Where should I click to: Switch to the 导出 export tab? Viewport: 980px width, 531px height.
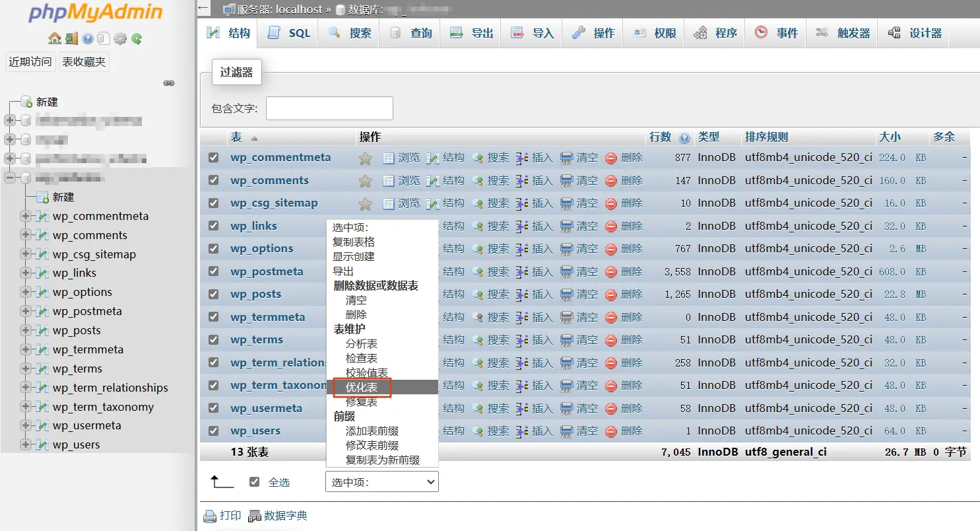tap(471, 33)
